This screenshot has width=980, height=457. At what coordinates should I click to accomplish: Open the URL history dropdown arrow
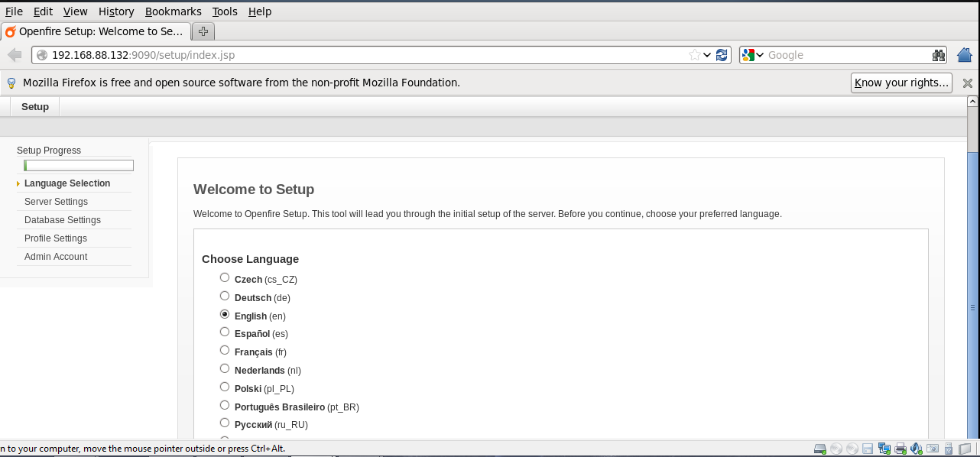coord(708,55)
